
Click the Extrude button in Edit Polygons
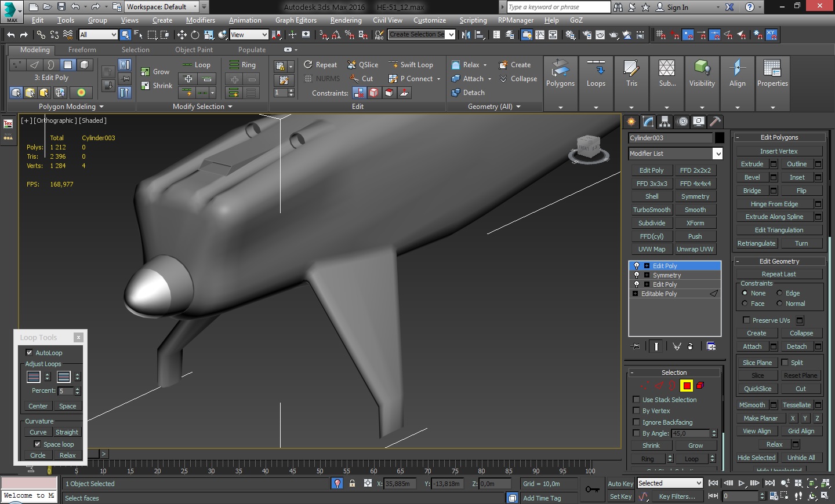click(x=752, y=164)
